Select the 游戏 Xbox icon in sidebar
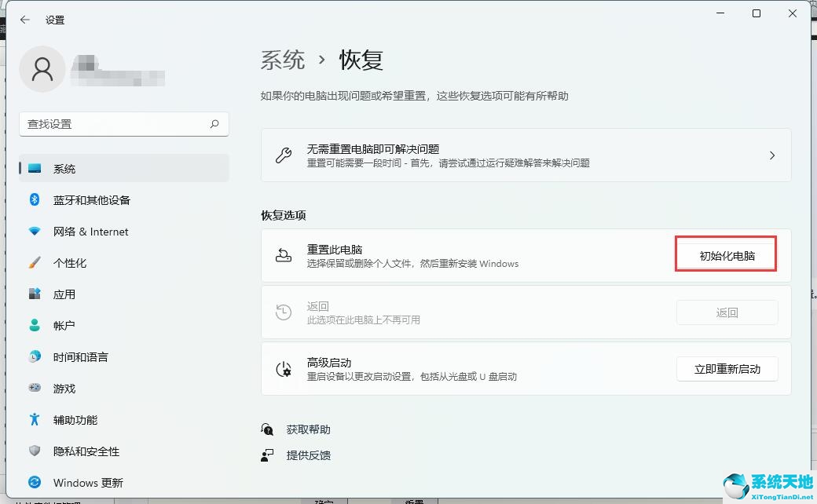The image size is (817, 504). (x=34, y=388)
